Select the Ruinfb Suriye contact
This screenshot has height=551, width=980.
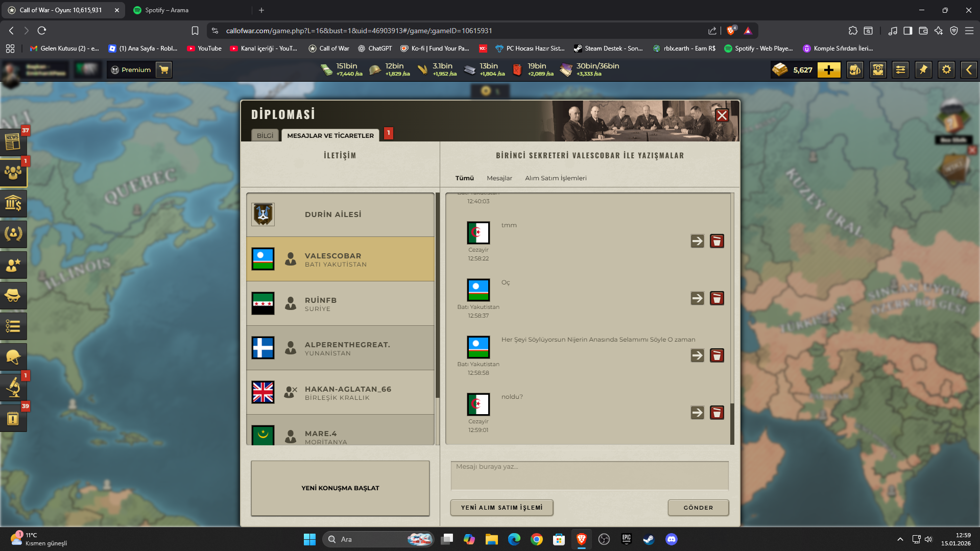[x=340, y=303]
